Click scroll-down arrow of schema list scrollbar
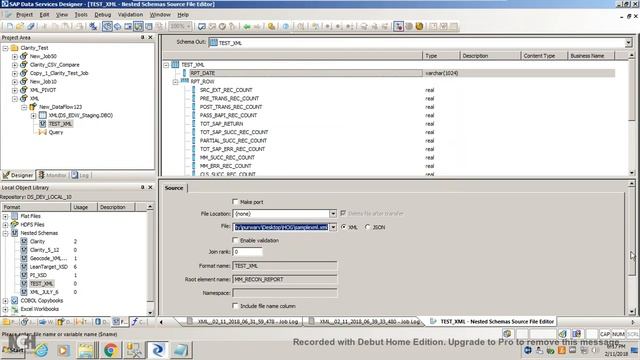 click(632, 173)
